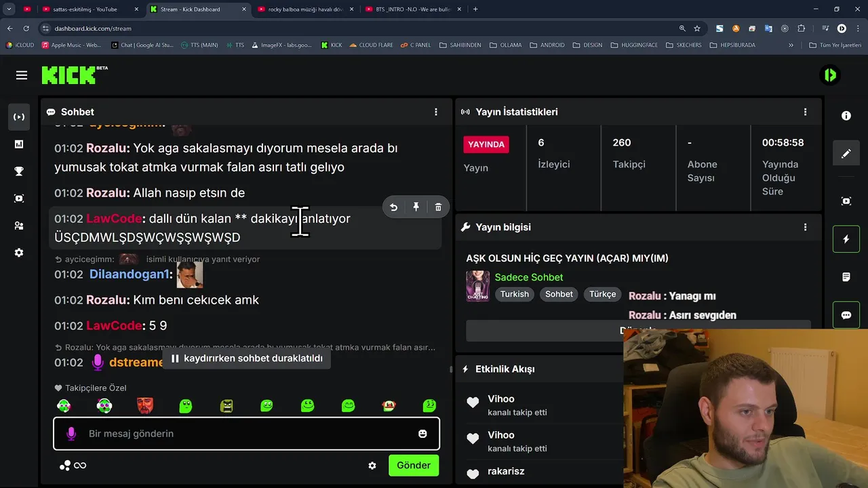Image resolution: width=868 pixels, height=488 pixels.
Task: Click the chat paused notification
Action: pyautogui.click(x=247, y=359)
